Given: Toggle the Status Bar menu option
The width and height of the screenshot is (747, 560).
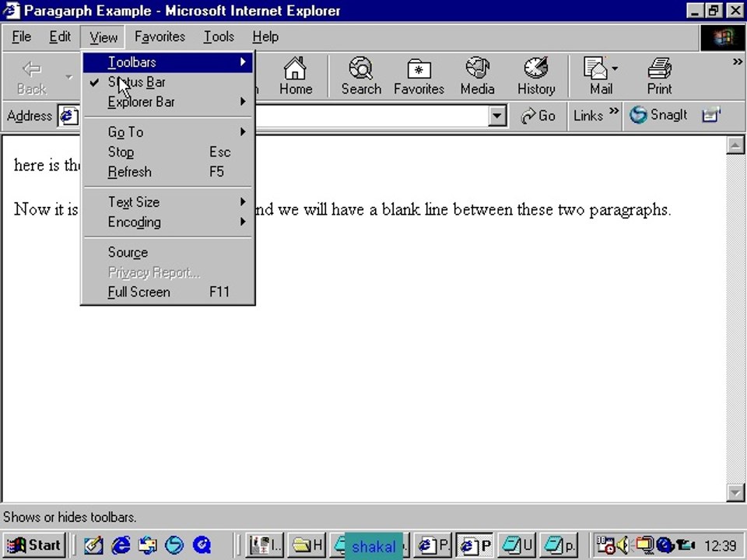Looking at the screenshot, I should [x=168, y=82].
